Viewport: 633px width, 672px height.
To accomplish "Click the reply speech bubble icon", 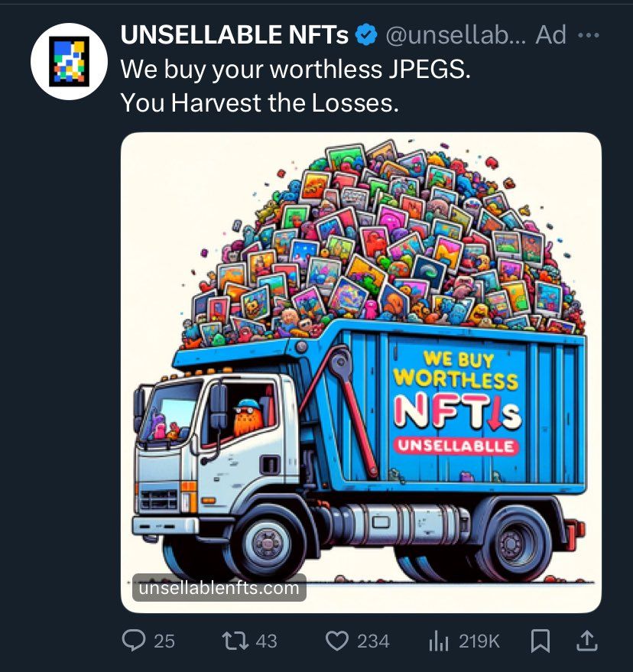I will [x=135, y=641].
